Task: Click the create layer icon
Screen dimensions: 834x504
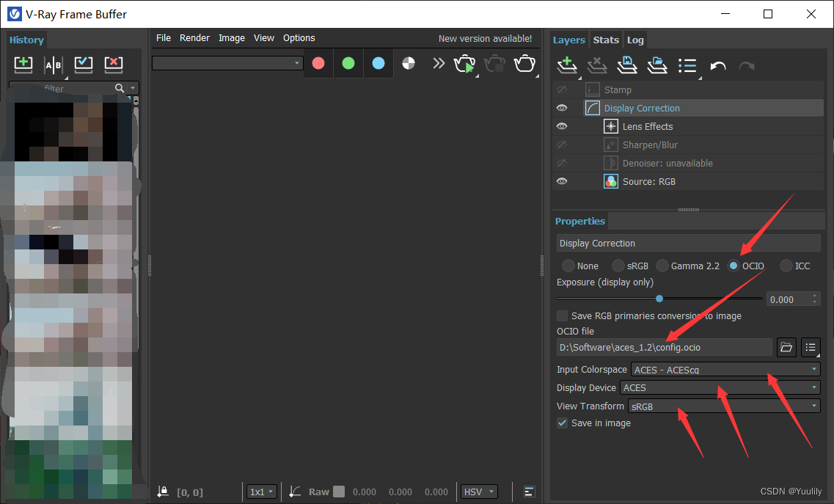Action: click(x=566, y=66)
